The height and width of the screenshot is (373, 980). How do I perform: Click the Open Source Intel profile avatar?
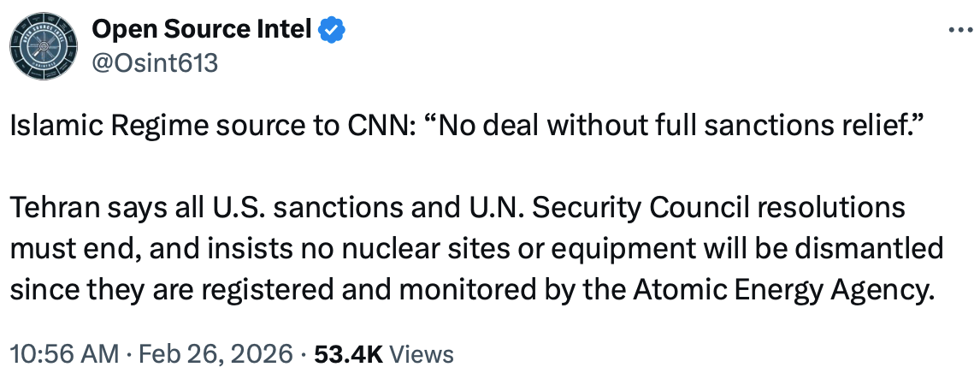point(43,46)
